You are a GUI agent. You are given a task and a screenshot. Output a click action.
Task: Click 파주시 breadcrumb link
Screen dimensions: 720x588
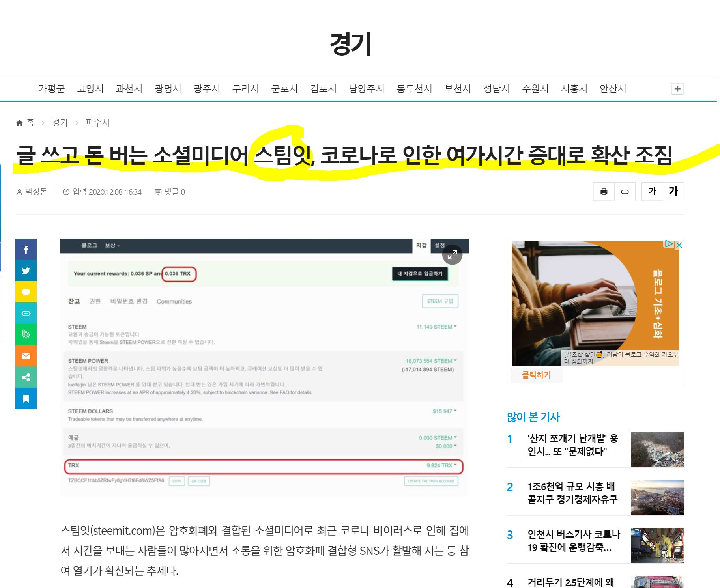tap(97, 123)
